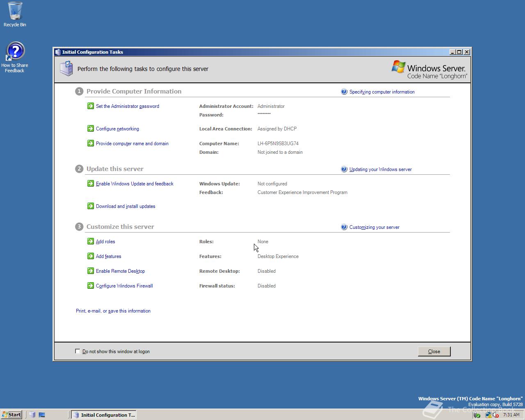The height and width of the screenshot is (420, 525).
Task: Click Show Desktop quick launch icon
Action: point(42,415)
